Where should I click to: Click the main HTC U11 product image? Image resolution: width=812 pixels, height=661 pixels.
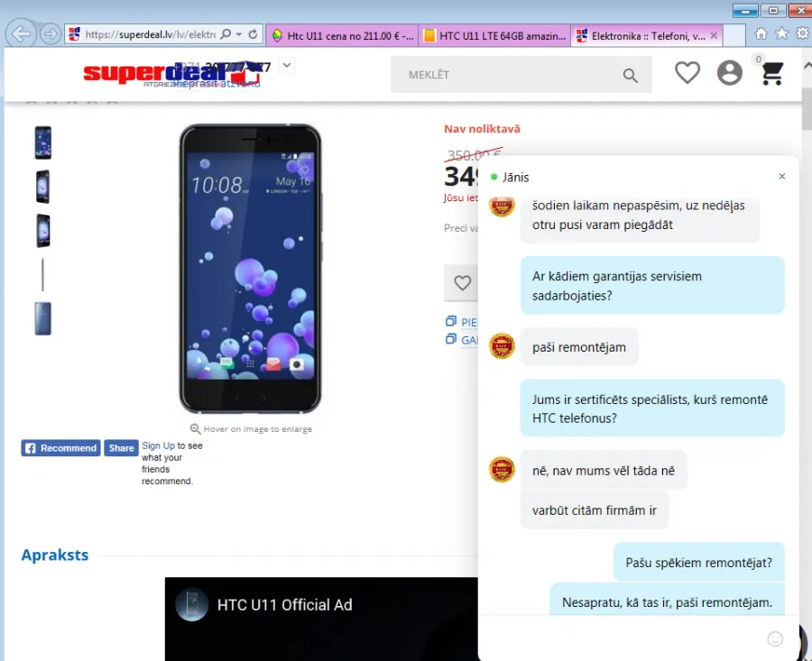(250, 268)
